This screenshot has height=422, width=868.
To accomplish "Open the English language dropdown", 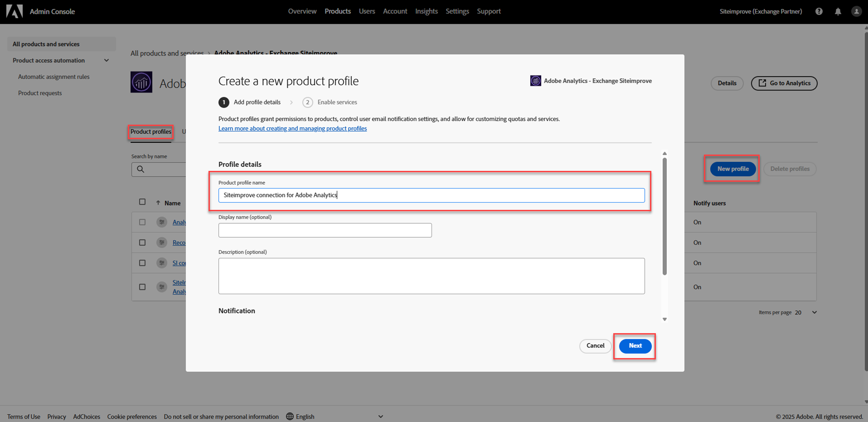I will coord(381,416).
